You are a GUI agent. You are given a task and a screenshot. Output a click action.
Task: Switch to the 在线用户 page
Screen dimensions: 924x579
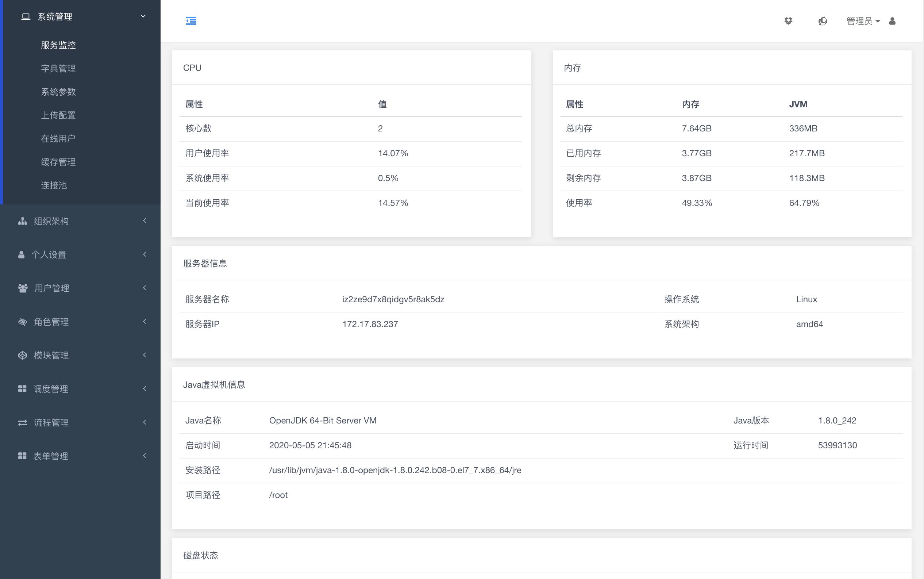point(58,138)
